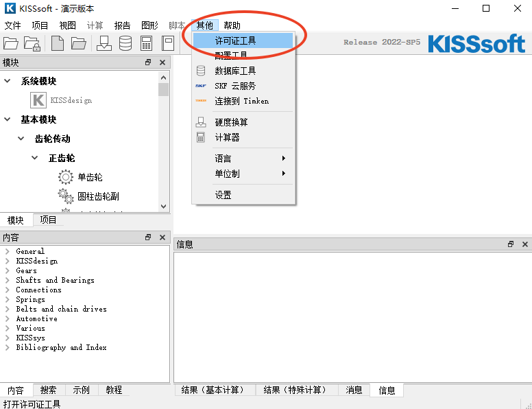532x409 pixels.
Task: Expand the Automotive content chapter
Action: coord(7,318)
